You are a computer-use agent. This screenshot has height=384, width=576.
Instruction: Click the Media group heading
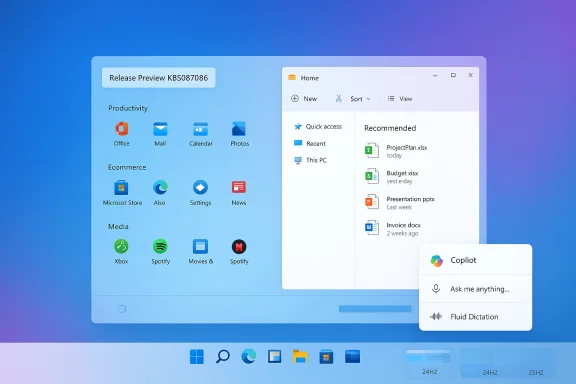(118, 226)
